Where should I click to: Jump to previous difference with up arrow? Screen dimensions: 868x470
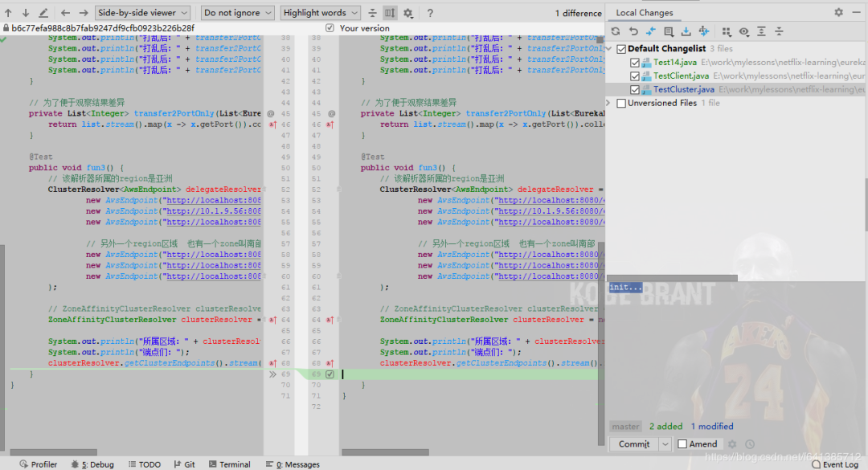pyautogui.click(x=8, y=13)
